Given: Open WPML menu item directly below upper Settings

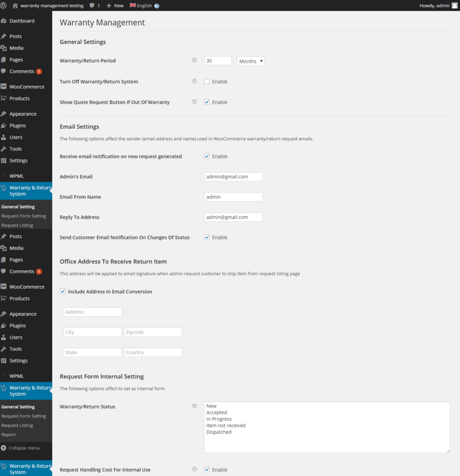Looking at the screenshot, I should (x=16, y=176).
